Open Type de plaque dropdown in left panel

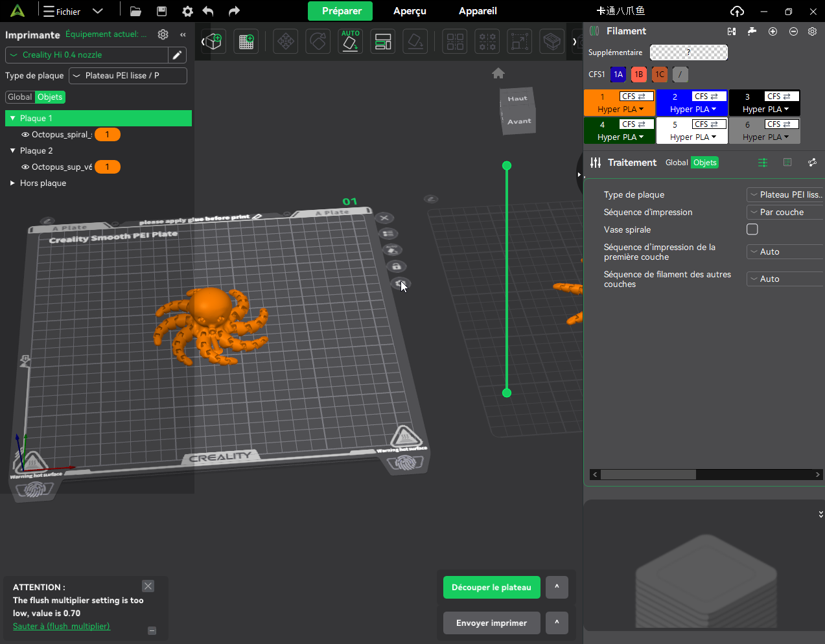pos(128,76)
